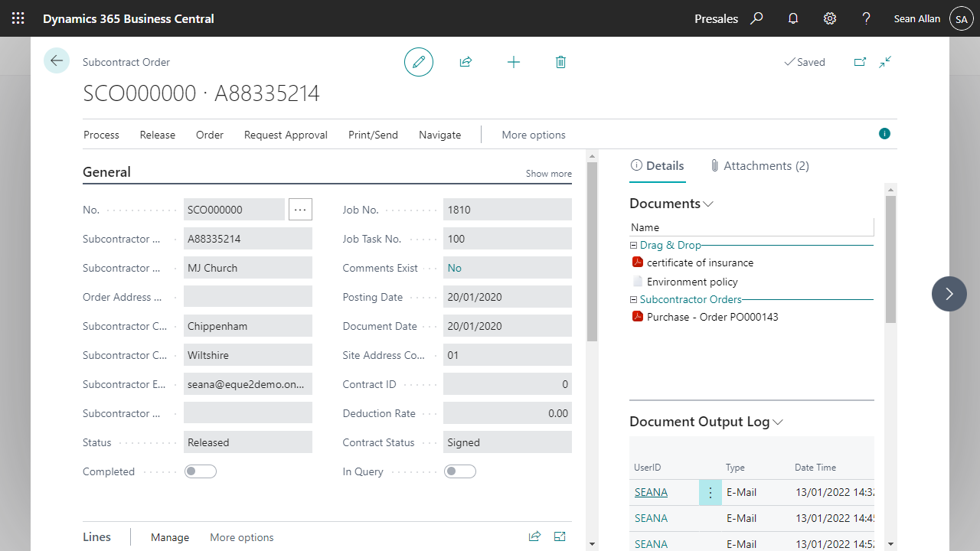This screenshot has height=551, width=980.
Task: Go to next record with right chevron
Action: tap(949, 294)
